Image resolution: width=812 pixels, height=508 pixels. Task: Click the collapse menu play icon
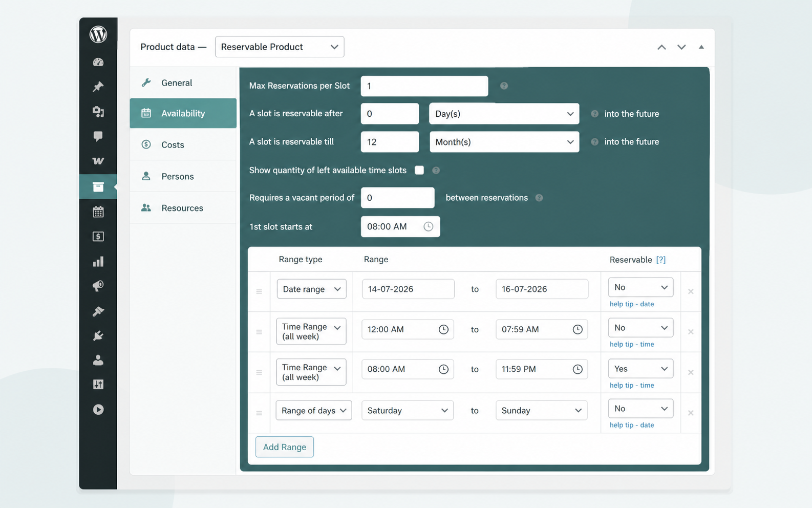coord(98,410)
